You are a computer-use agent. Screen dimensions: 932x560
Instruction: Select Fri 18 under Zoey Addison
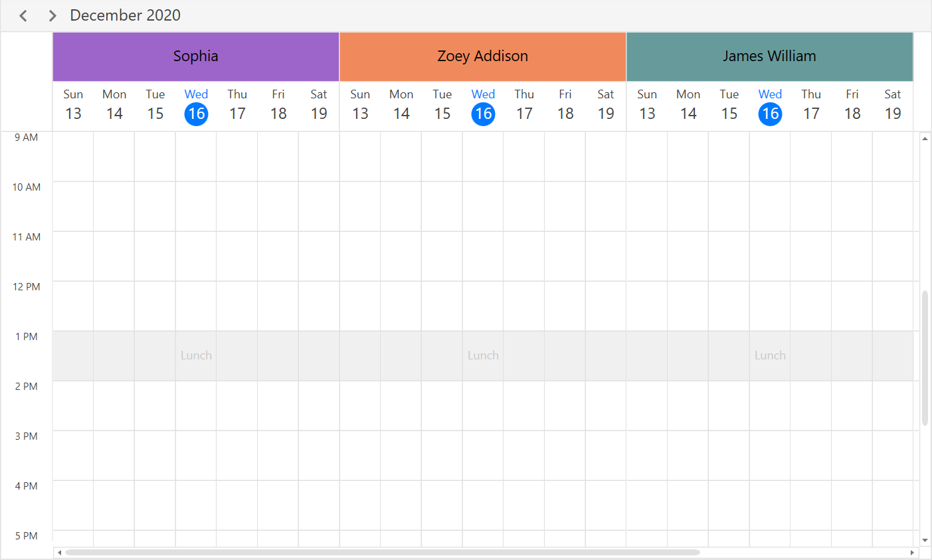click(565, 106)
